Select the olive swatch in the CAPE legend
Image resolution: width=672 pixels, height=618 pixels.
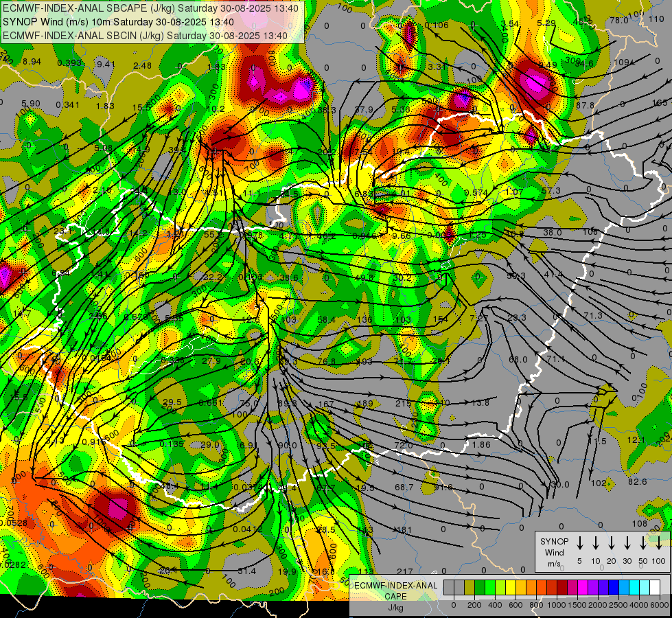click(x=470, y=587)
